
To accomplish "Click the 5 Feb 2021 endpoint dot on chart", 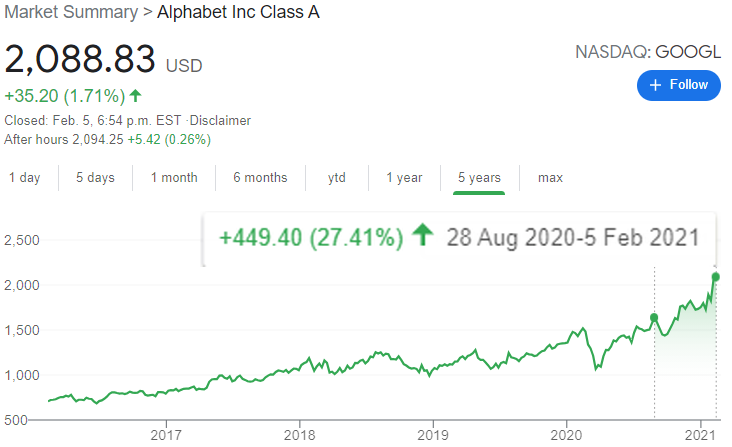I will [x=716, y=276].
